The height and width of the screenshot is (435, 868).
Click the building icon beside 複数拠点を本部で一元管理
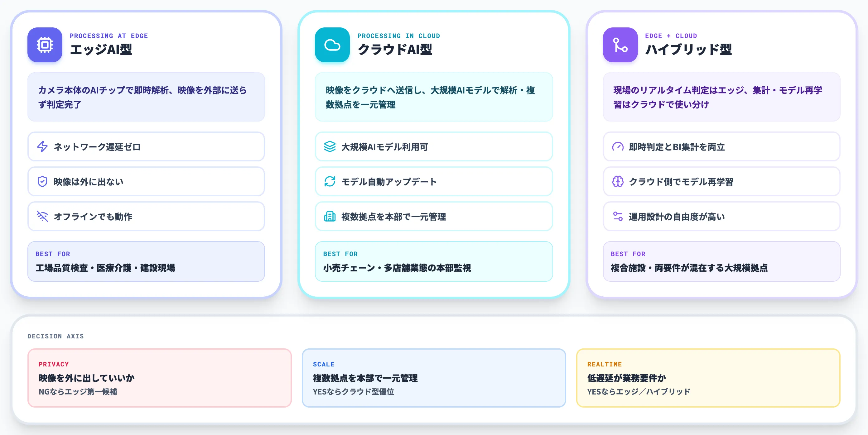330,216
